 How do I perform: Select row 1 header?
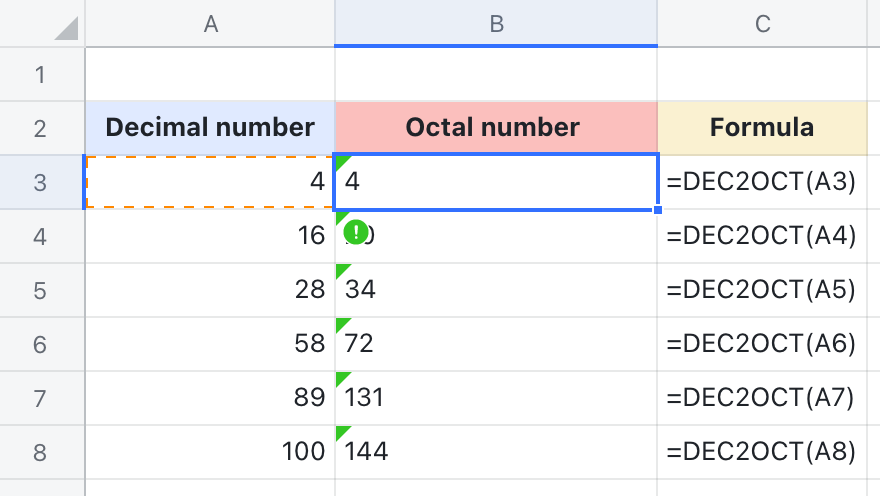[x=41, y=75]
